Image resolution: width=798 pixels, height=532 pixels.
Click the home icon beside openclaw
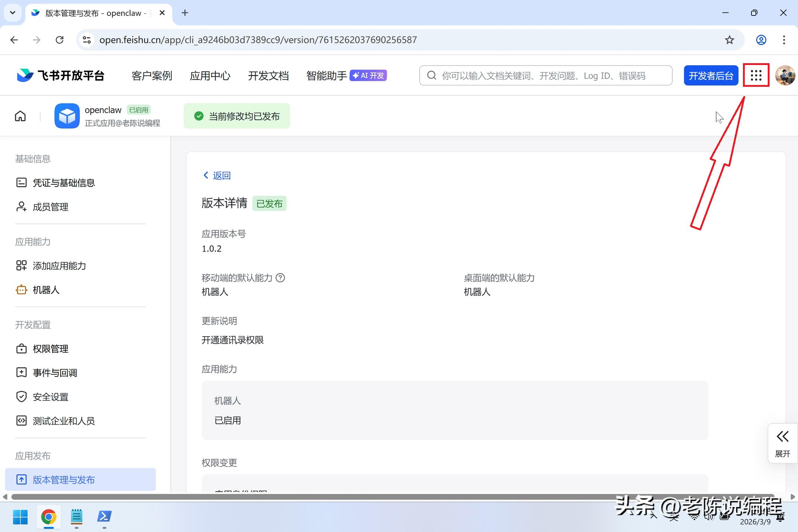click(x=20, y=116)
